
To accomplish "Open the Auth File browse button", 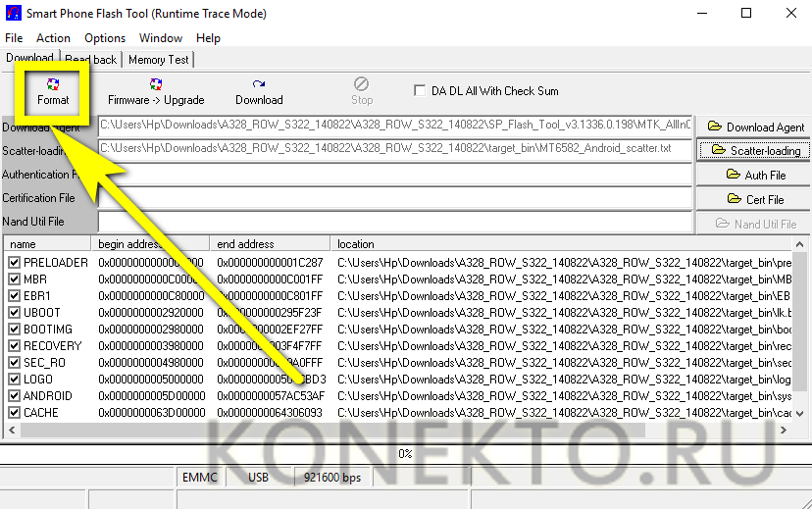I will tap(754, 175).
